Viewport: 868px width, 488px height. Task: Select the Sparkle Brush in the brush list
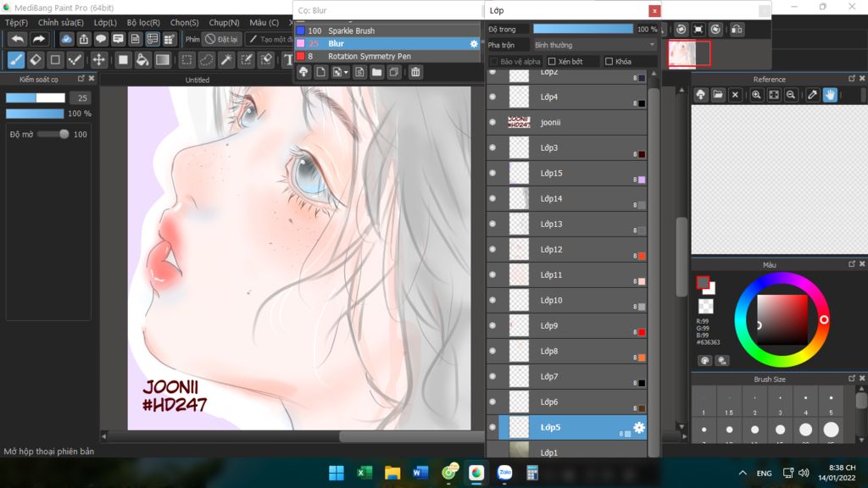387,31
